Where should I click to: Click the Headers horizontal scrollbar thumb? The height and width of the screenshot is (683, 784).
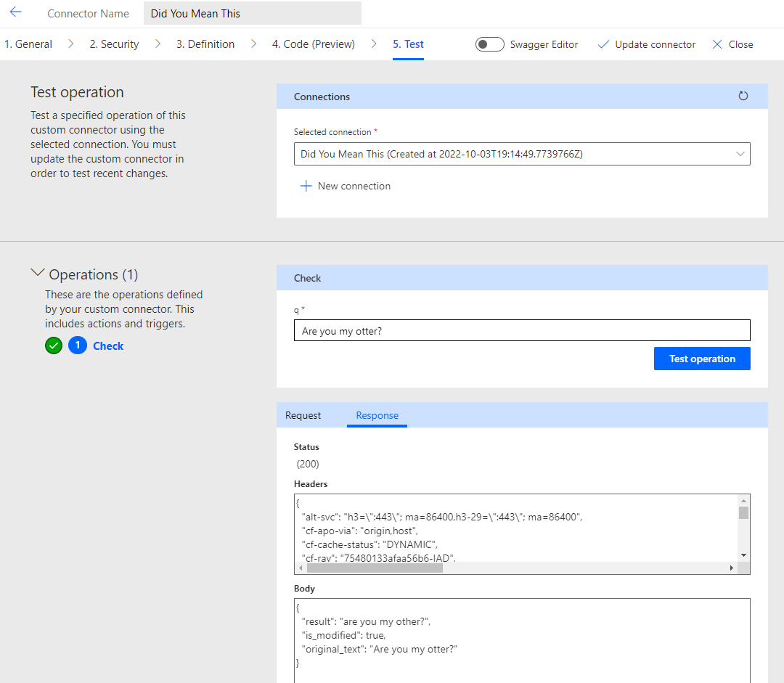[375, 568]
